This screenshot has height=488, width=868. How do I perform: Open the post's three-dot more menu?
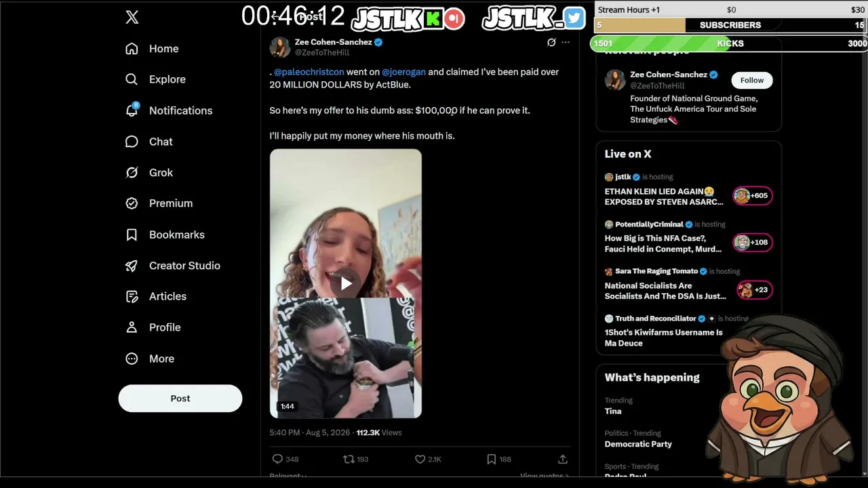coord(566,42)
